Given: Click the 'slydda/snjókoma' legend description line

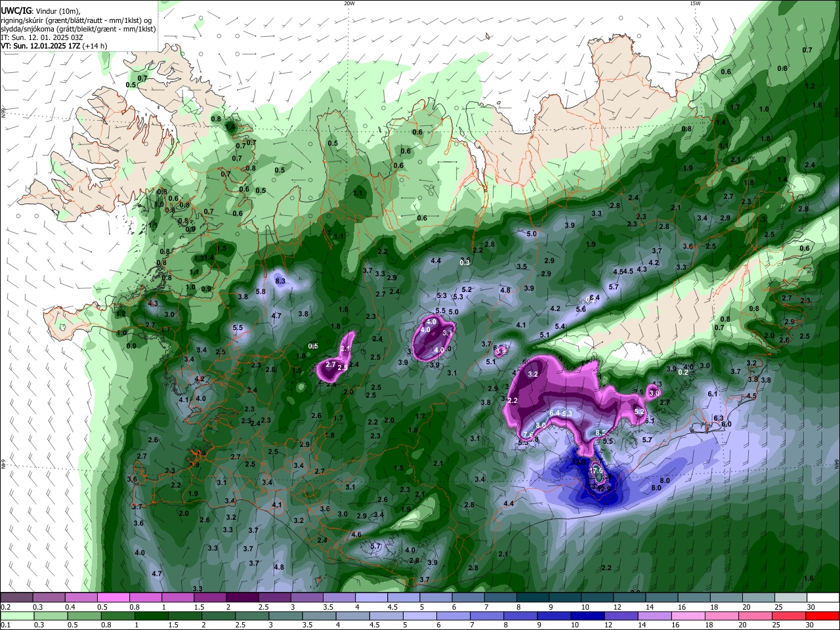Looking at the screenshot, I should 78,29.
